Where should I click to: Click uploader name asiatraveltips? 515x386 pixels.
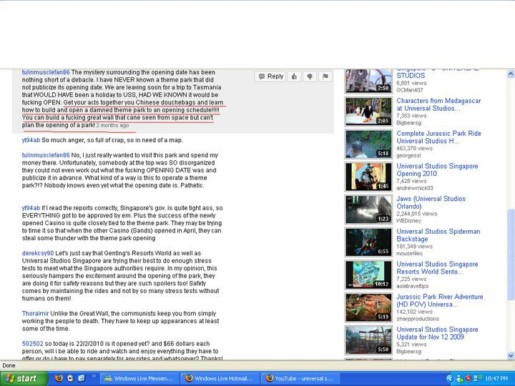pyautogui.click(x=412, y=286)
